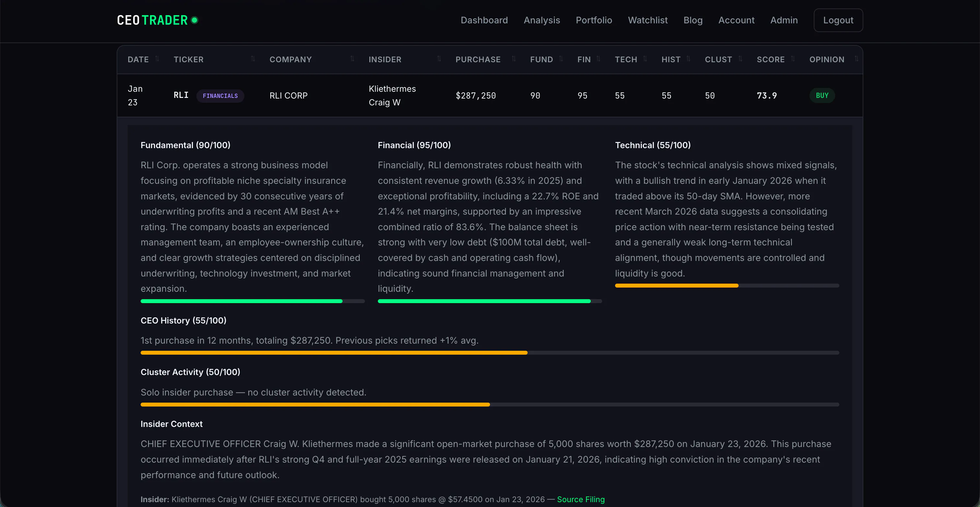View the Watchlist page
Image resolution: width=980 pixels, height=507 pixels.
click(x=648, y=20)
